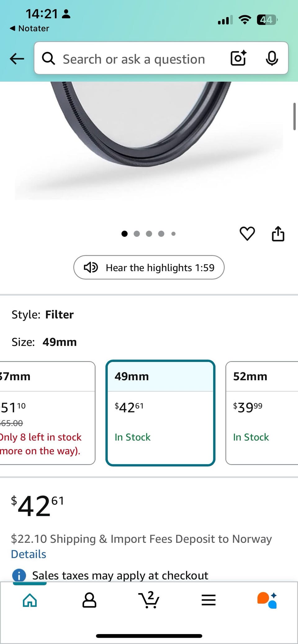Tap the back arrow icon
This screenshot has width=298, height=644.
click(x=17, y=58)
